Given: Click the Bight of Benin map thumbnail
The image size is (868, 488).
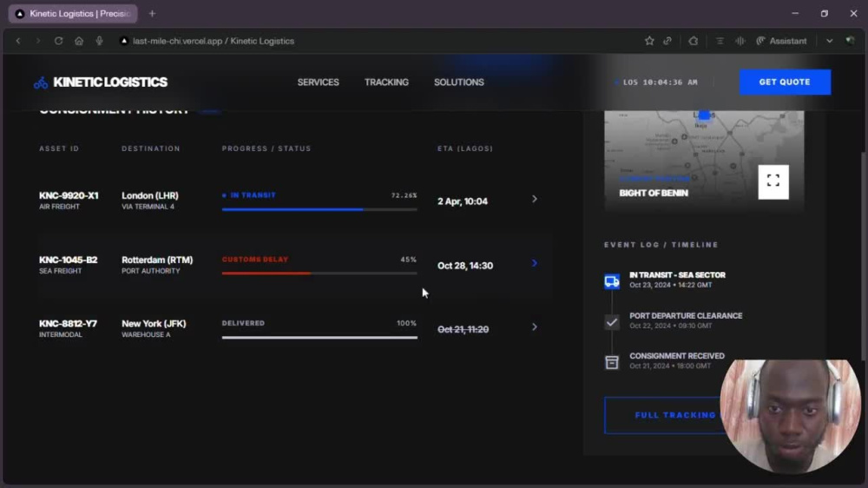Looking at the screenshot, I should tap(704, 160).
